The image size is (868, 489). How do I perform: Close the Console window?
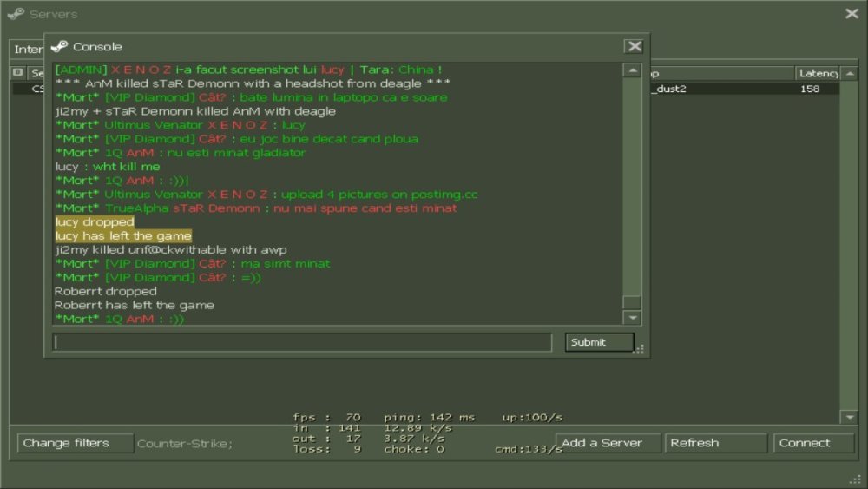point(635,47)
